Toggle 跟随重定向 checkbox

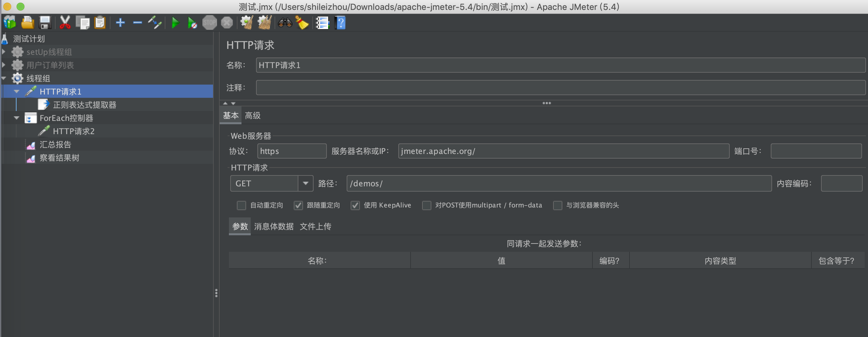298,205
